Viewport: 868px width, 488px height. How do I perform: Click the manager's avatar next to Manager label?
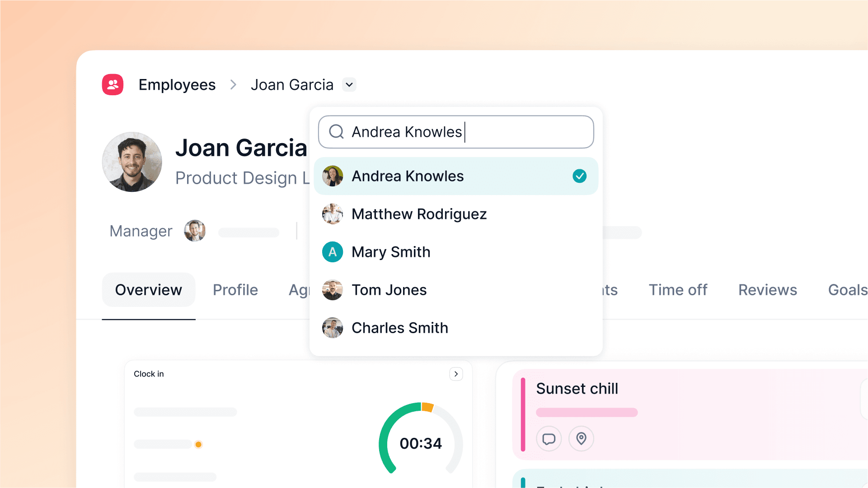click(195, 231)
